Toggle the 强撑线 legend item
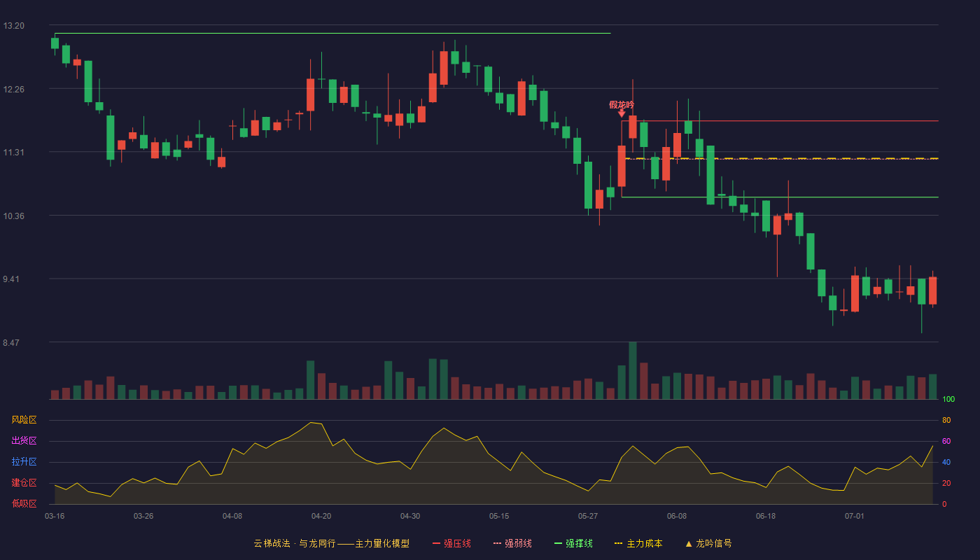The image size is (980, 560). pos(573,543)
